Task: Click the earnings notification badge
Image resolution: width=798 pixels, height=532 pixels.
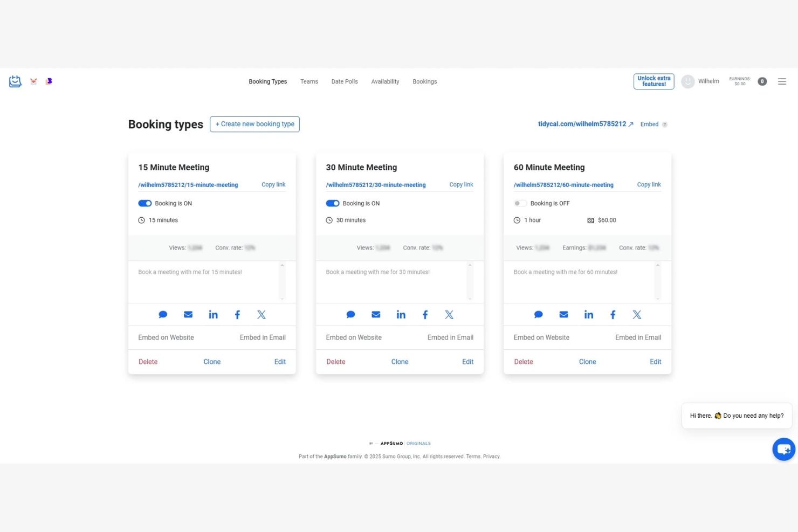Action: click(x=762, y=81)
